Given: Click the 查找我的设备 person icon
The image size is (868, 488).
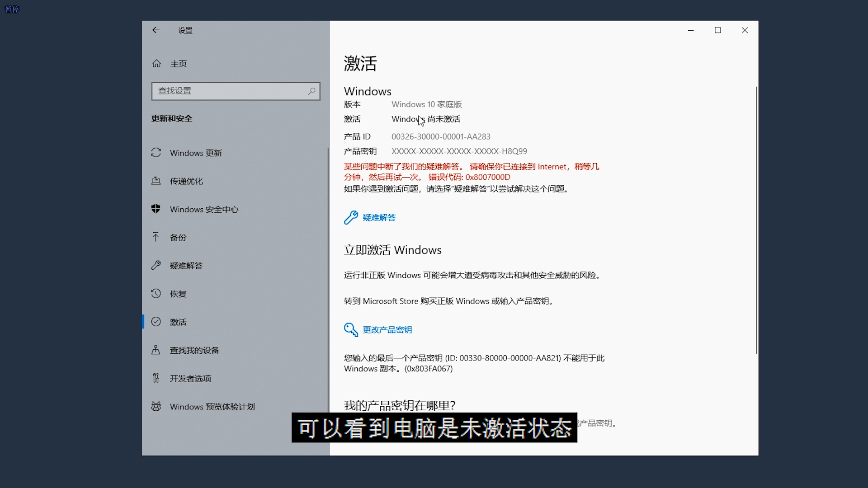Looking at the screenshot, I should 156,350.
